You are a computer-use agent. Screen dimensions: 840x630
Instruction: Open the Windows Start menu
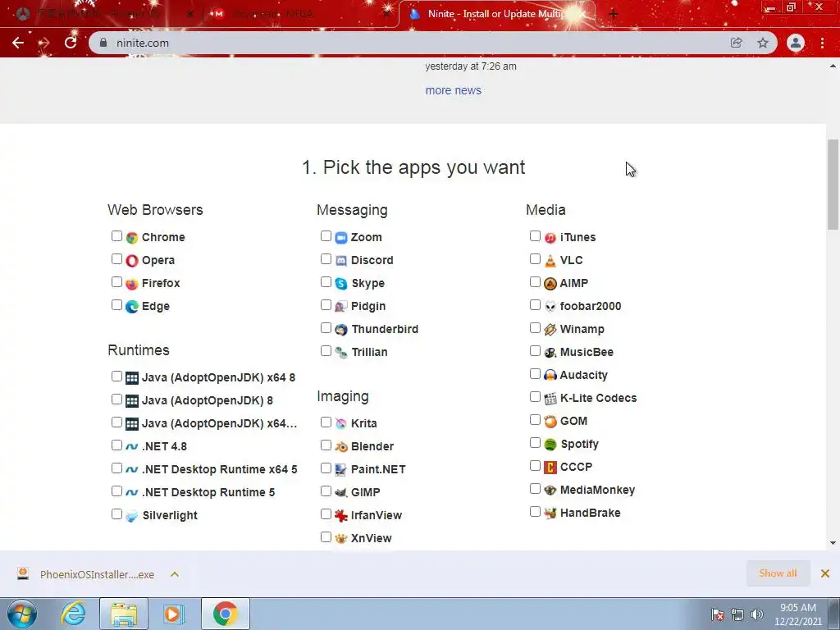[x=22, y=614]
